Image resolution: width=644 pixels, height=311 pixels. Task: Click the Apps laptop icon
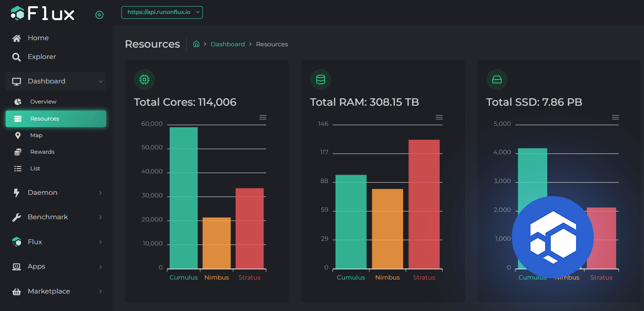click(17, 266)
